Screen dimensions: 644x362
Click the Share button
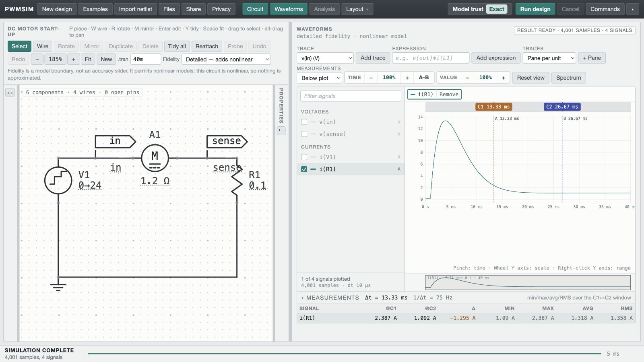(194, 9)
